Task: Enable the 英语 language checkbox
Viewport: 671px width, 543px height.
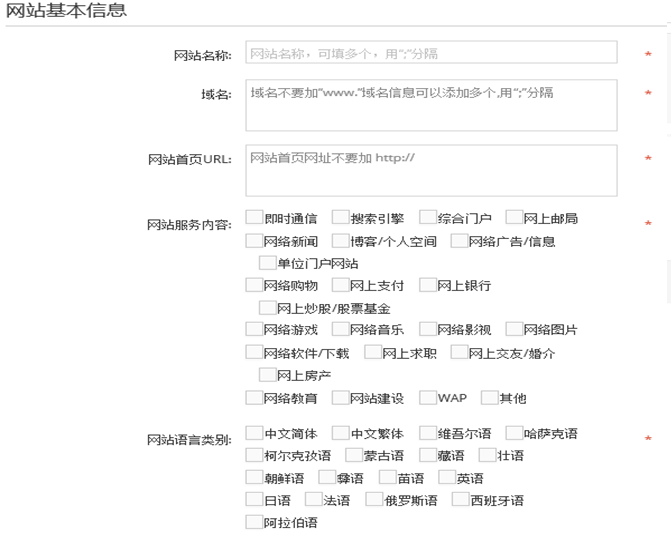Action: [447, 478]
